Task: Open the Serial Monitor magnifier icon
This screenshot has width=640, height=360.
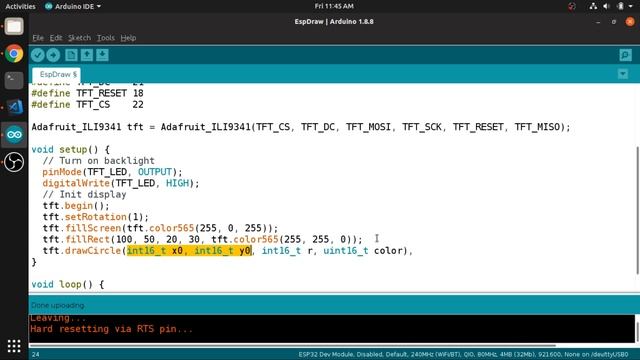Action: pyautogui.click(x=625, y=55)
